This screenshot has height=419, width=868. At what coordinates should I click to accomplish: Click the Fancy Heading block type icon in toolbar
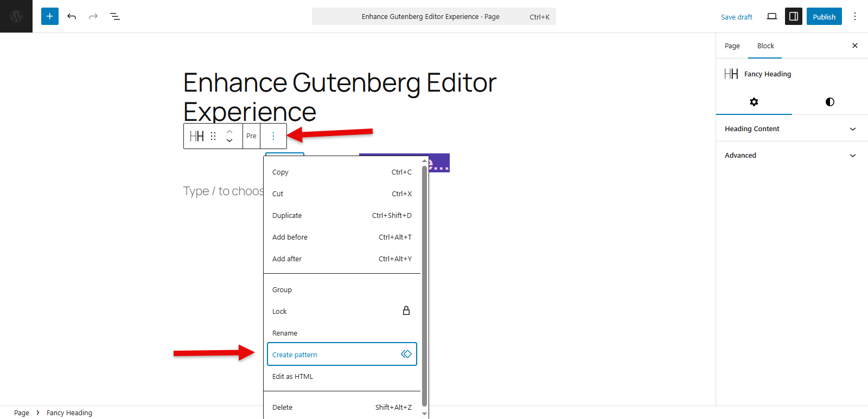point(197,136)
